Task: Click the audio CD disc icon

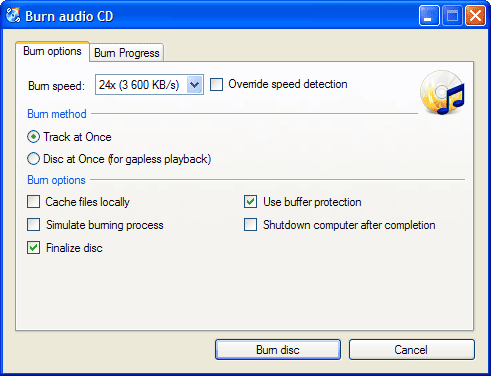Action: pyautogui.click(x=442, y=92)
